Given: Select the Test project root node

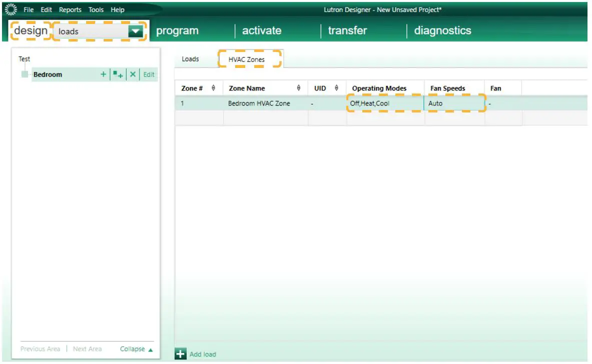Looking at the screenshot, I should point(24,59).
